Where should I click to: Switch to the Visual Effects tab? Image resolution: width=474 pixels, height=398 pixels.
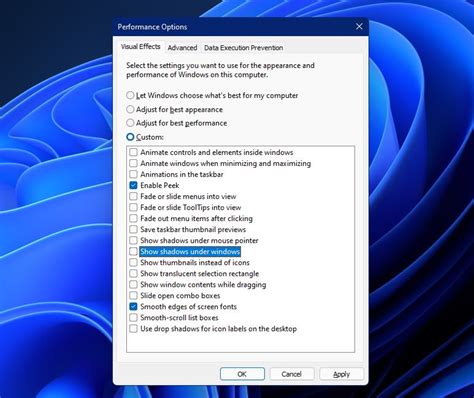pyautogui.click(x=140, y=47)
